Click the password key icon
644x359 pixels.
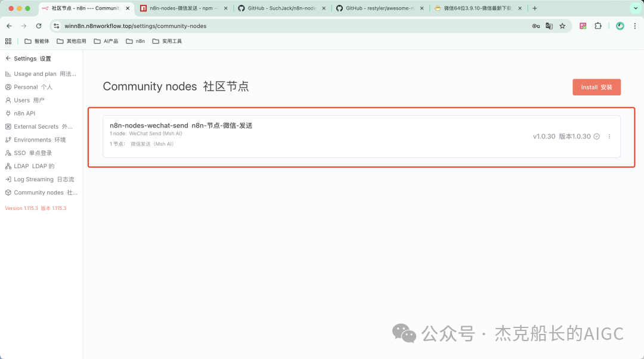pyautogui.click(x=536, y=26)
